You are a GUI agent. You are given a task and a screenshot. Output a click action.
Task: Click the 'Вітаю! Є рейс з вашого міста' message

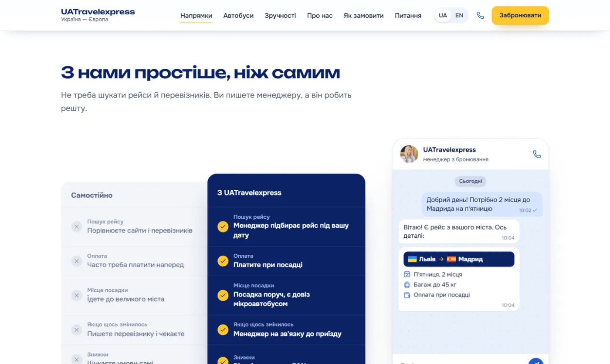459,231
